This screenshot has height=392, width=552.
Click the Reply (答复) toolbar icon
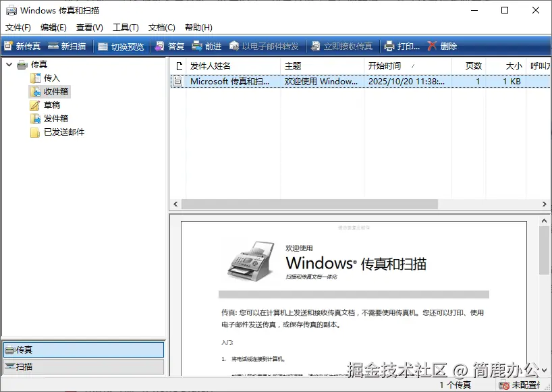pyautogui.click(x=159, y=46)
